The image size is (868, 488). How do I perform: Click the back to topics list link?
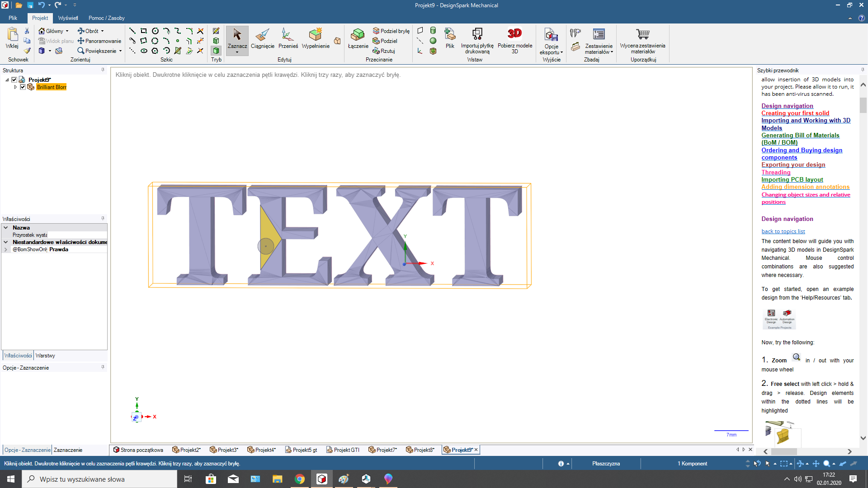[783, 231]
